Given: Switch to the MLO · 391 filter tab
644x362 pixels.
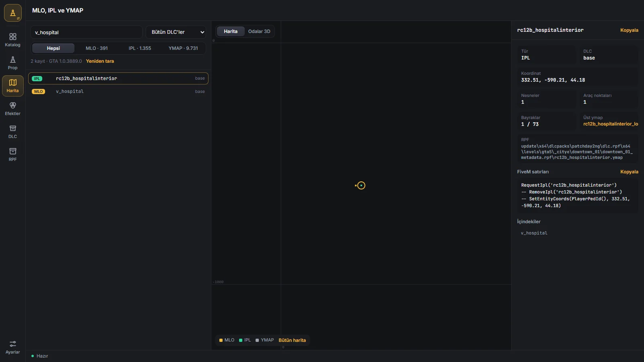Looking at the screenshot, I should (x=97, y=48).
